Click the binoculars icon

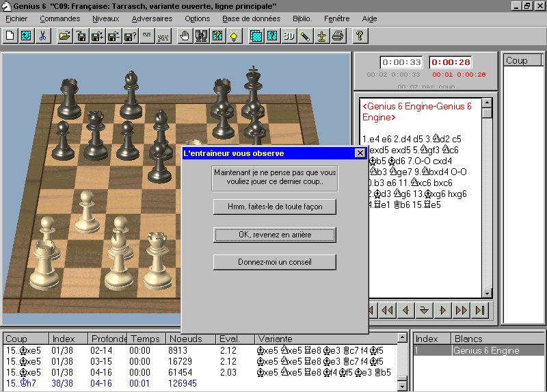(201, 36)
